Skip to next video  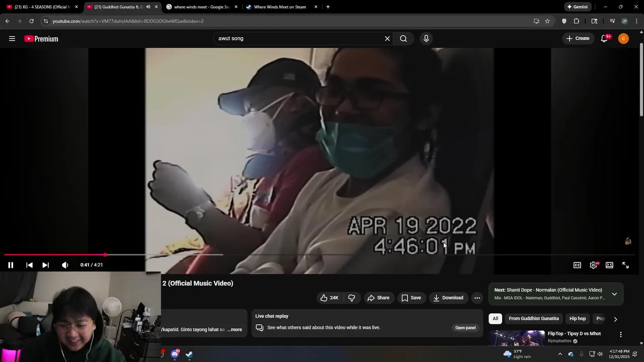[45, 265]
